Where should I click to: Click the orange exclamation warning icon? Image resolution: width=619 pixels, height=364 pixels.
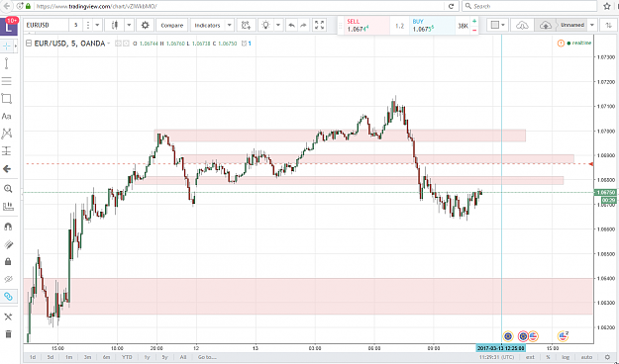[561, 44]
